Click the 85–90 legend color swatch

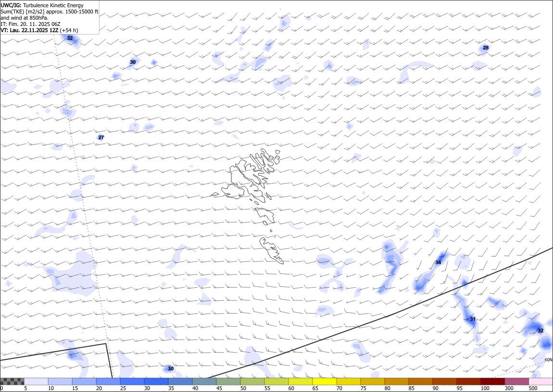[420, 381]
